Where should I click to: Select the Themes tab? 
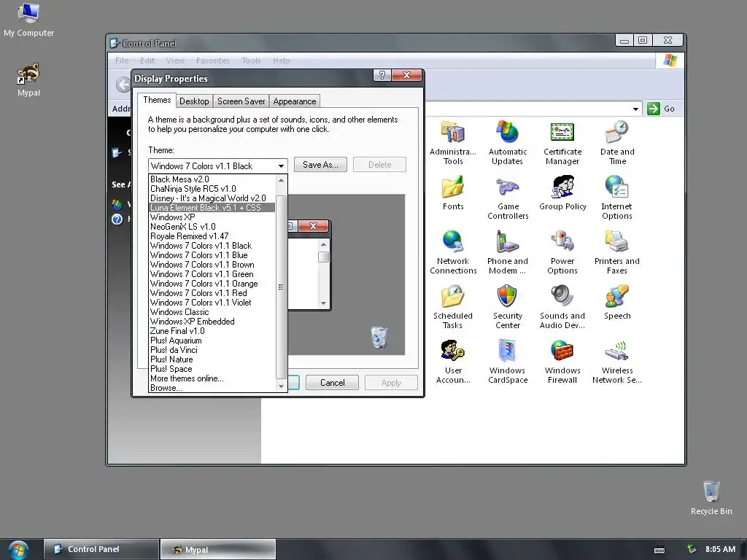tap(157, 100)
